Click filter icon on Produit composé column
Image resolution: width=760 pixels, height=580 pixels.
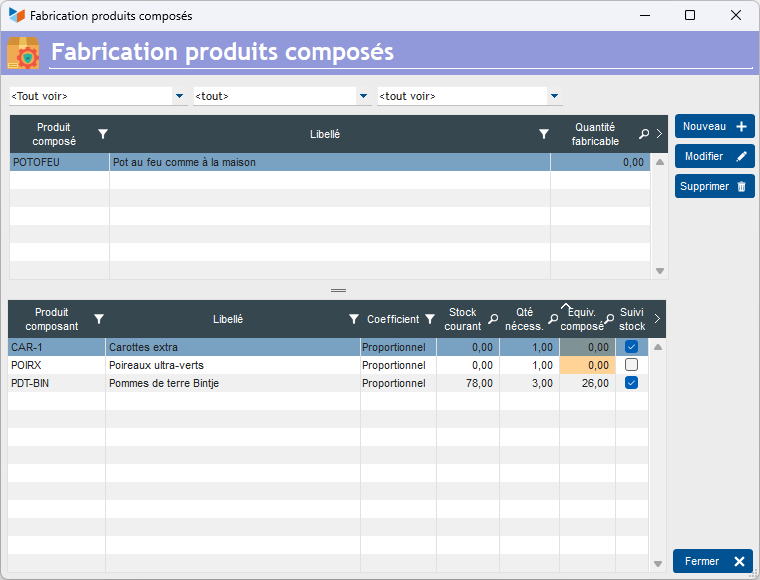(102, 134)
